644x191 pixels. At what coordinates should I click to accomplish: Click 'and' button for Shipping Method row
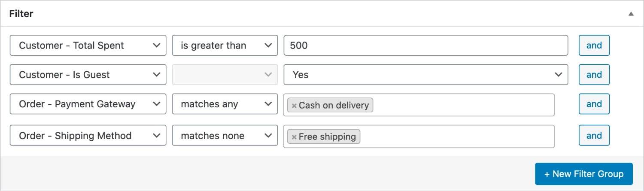click(594, 136)
